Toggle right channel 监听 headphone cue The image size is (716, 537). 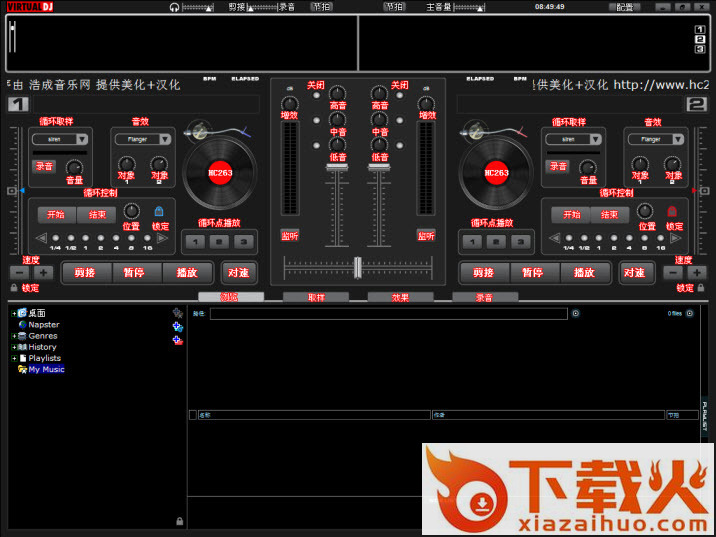click(x=426, y=236)
